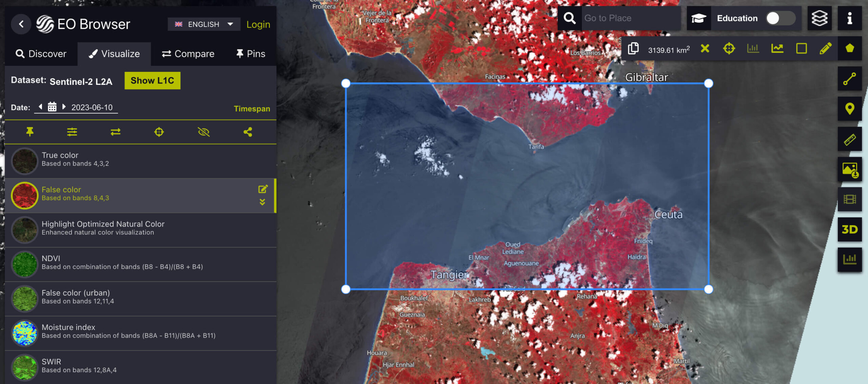This screenshot has height=384, width=868.
Task: Click the NDVI color swatch
Action: tap(24, 263)
